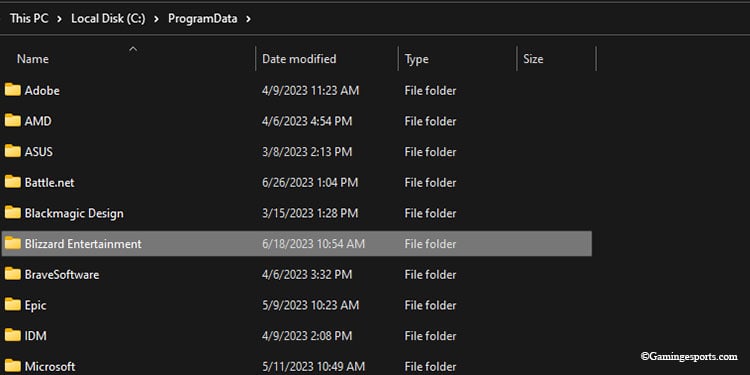This screenshot has width=750, height=375.
Task: Click the Epic folder name
Action: pyautogui.click(x=35, y=305)
